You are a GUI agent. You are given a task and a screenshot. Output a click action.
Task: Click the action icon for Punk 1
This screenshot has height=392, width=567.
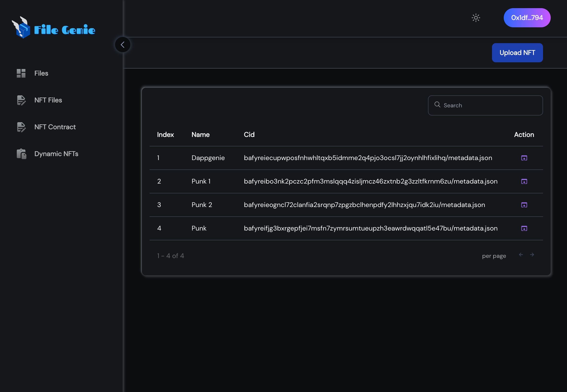point(524,182)
